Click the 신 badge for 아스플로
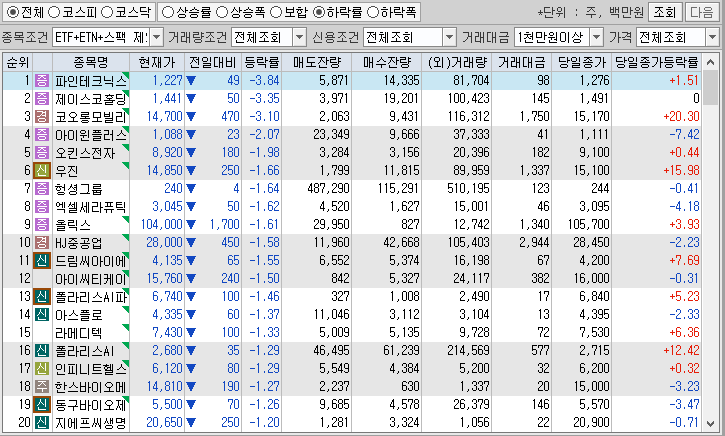This screenshot has height=436, width=725. [x=42, y=315]
